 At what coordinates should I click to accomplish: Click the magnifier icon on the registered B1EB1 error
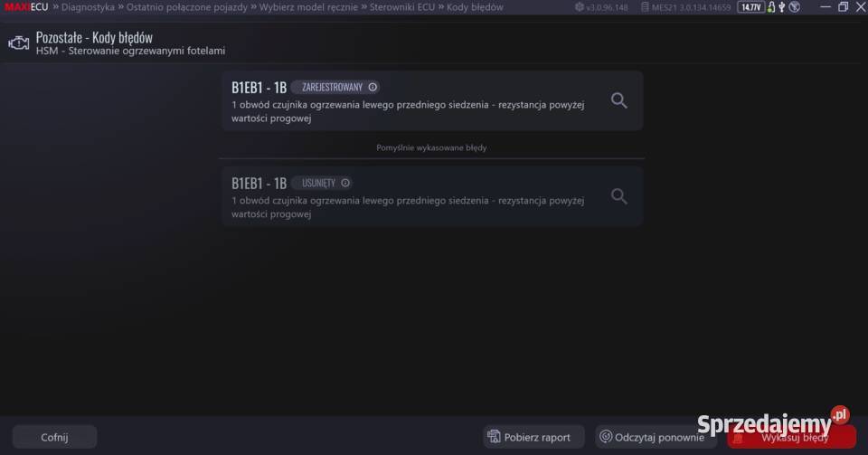(x=618, y=100)
